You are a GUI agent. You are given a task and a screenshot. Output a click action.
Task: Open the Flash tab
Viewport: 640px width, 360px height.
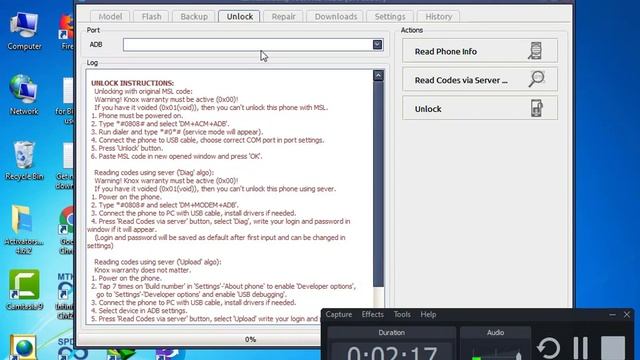tap(151, 16)
